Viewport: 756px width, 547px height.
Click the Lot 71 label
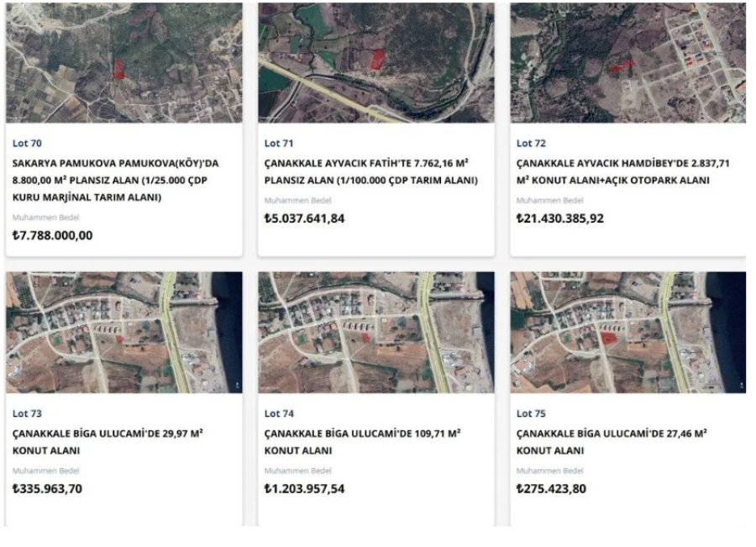[x=279, y=143]
